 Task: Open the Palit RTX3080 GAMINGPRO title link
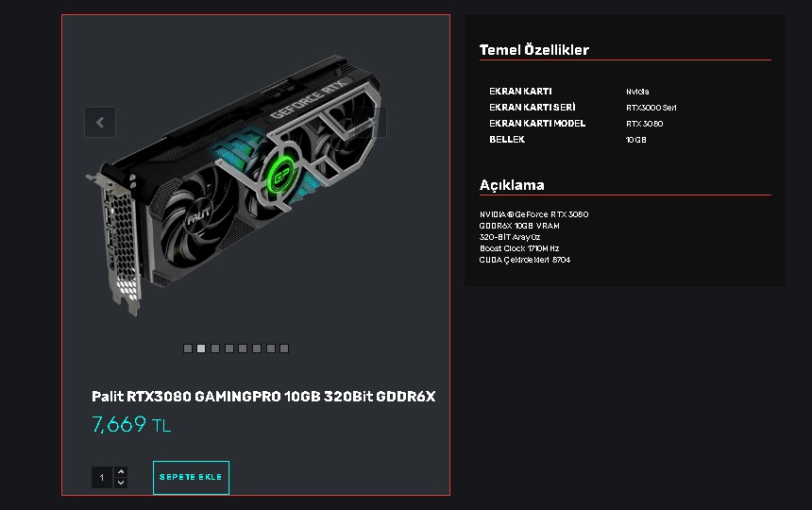click(263, 396)
